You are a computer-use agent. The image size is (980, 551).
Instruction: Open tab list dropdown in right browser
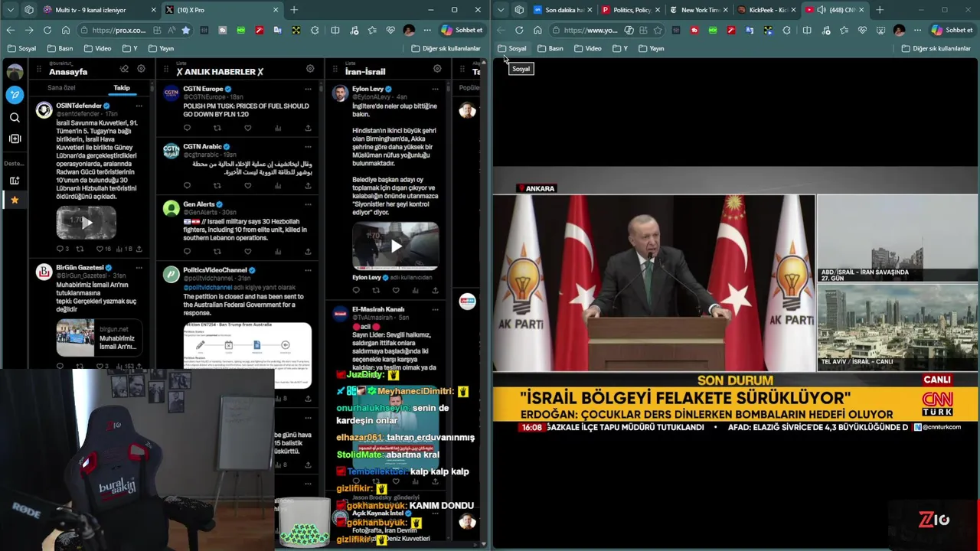pos(501,10)
